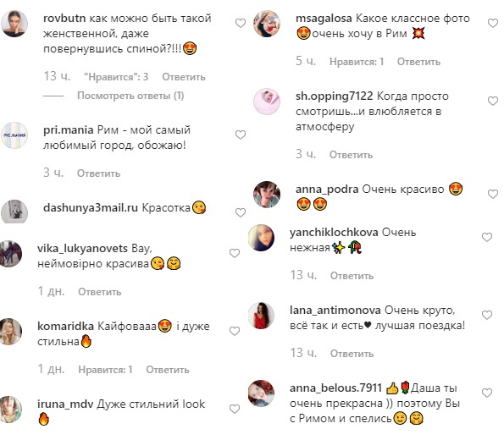Open anna_belous.7911 avatar
Screen dimensions: 504x440
click(x=262, y=393)
